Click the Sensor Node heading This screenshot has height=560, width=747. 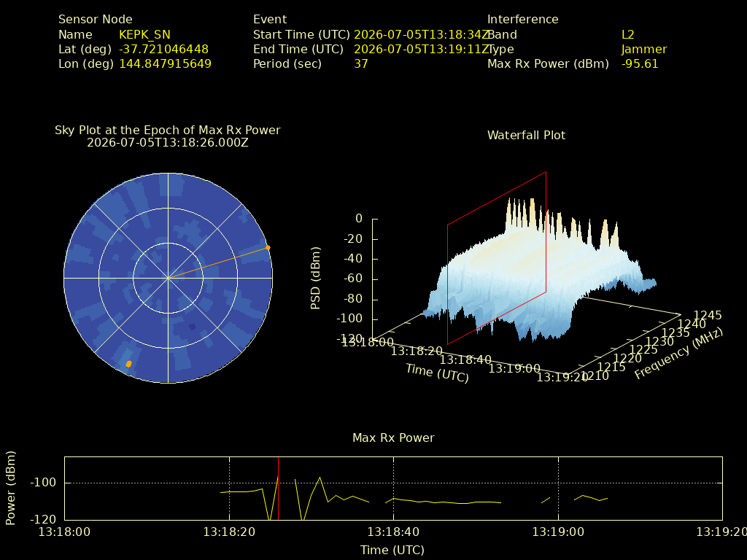96,20
